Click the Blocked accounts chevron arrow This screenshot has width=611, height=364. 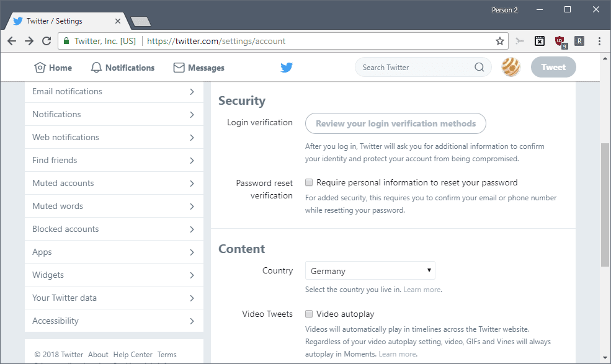pyautogui.click(x=192, y=229)
